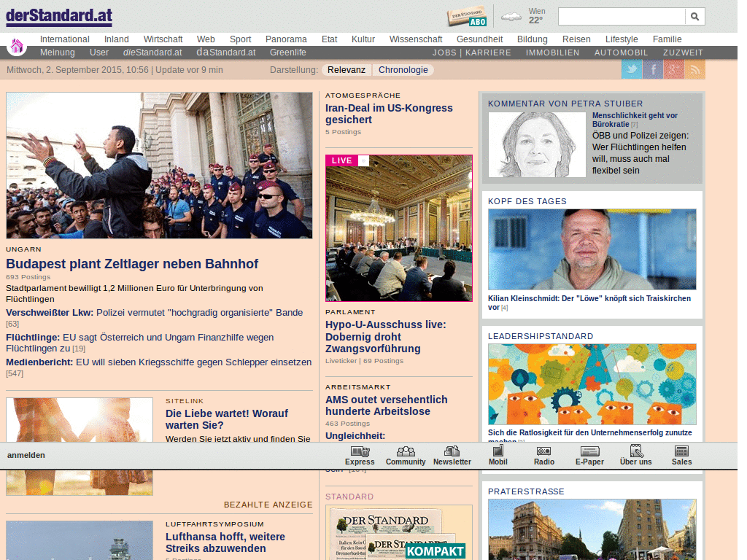Open E-Paper in bottom toolbar
Viewport: 747px width, 560px height.
click(589, 456)
